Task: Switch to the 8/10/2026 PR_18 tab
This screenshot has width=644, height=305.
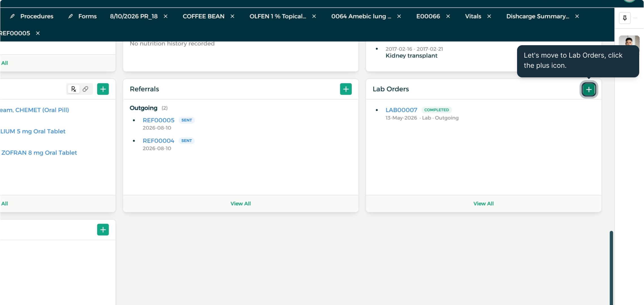Action: (x=134, y=16)
